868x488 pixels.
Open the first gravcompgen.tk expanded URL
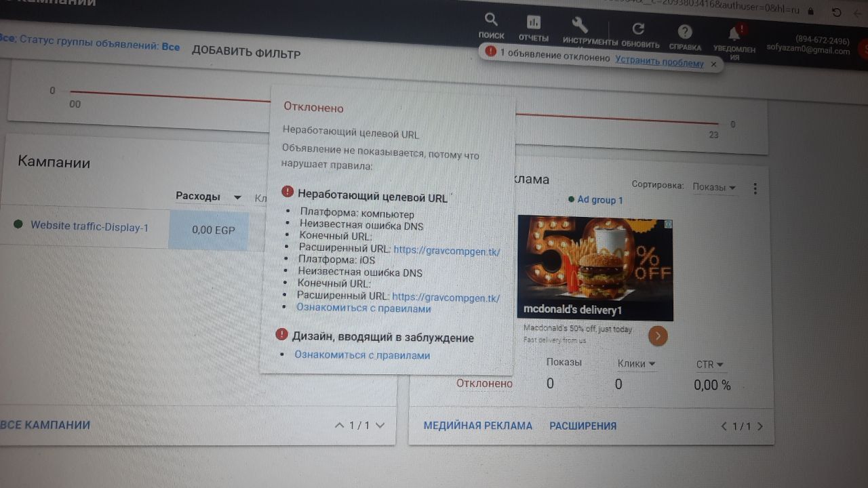(x=446, y=250)
